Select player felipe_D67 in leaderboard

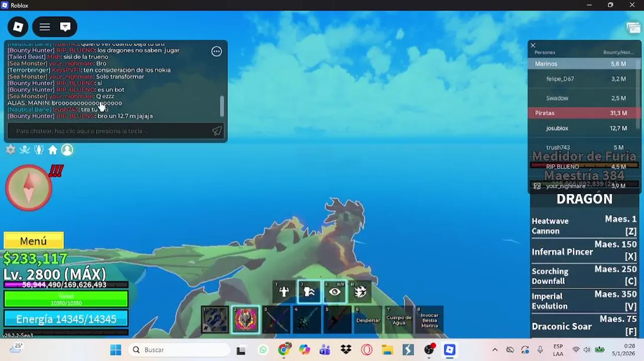point(582,79)
